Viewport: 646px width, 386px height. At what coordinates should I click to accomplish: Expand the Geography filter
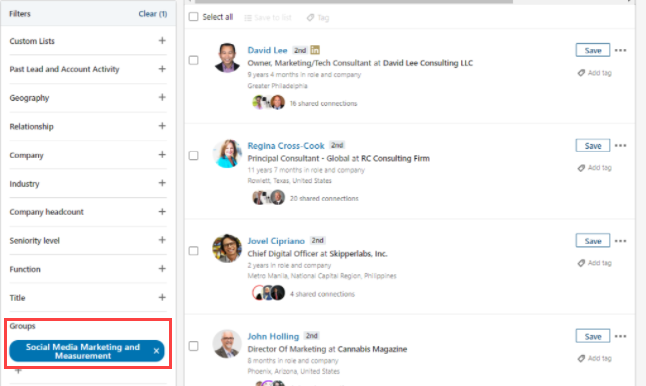click(162, 97)
